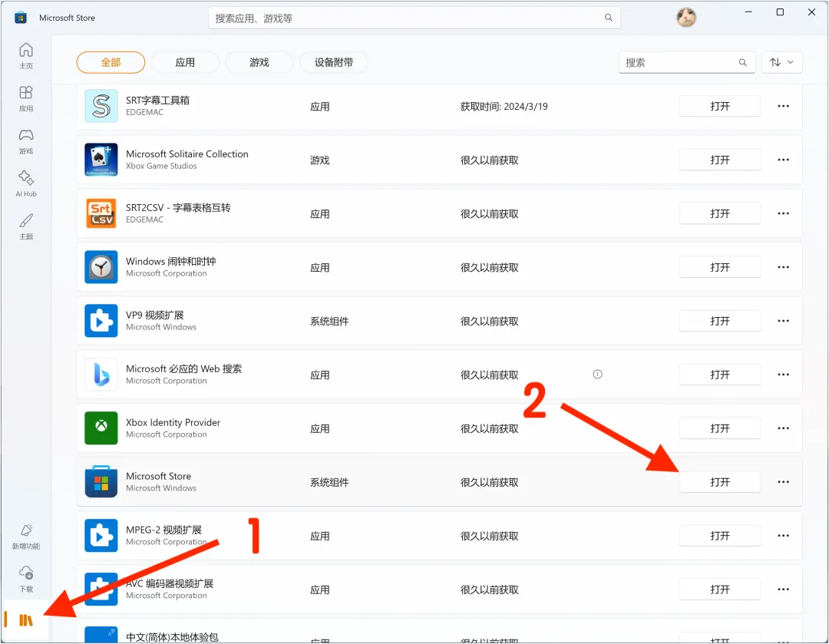The width and height of the screenshot is (829, 644).
Task: Click the Windows 闹钟和时钟 clock icon
Action: coord(101,267)
